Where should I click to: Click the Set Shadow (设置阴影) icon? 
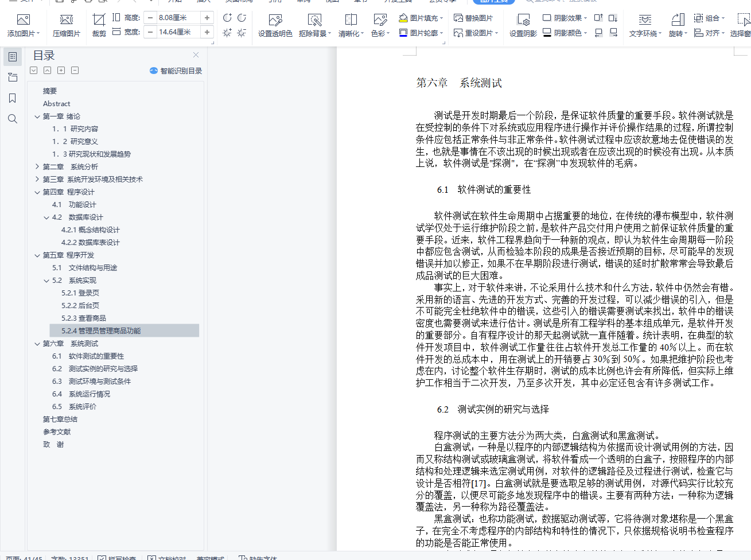(x=523, y=20)
